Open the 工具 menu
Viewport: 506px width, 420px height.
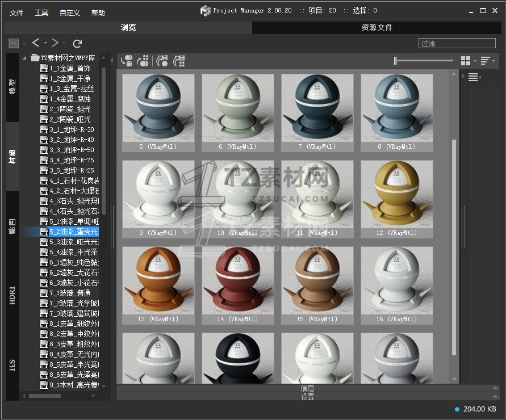tap(41, 12)
